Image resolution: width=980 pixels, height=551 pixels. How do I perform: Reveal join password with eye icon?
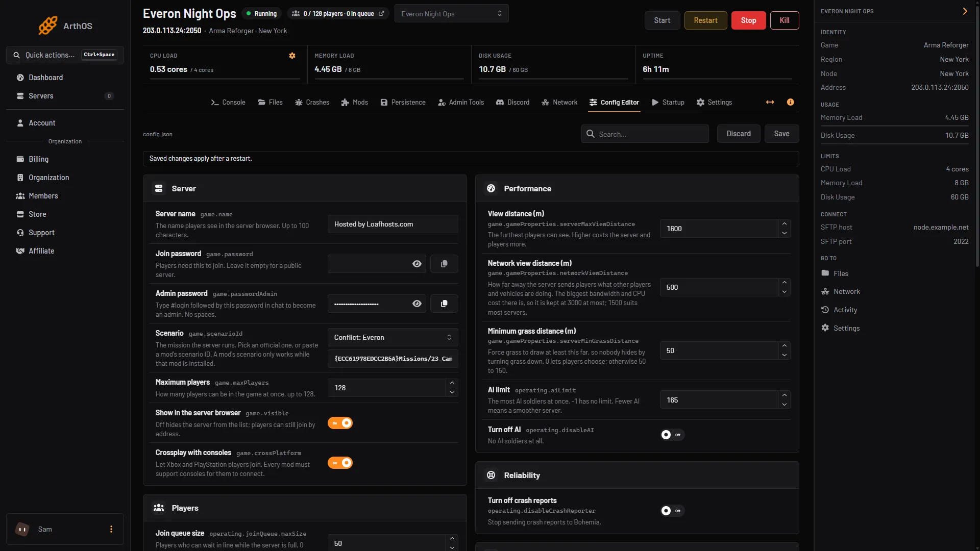[417, 264]
